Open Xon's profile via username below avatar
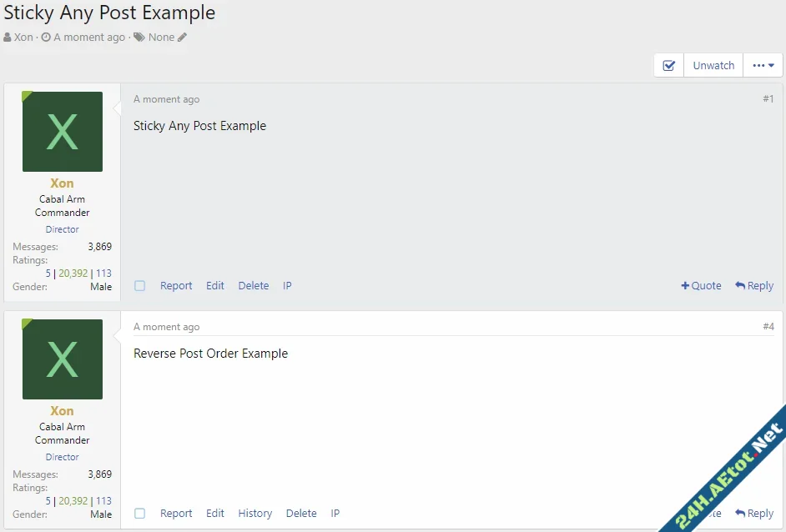The height and width of the screenshot is (532, 786). point(62,183)
